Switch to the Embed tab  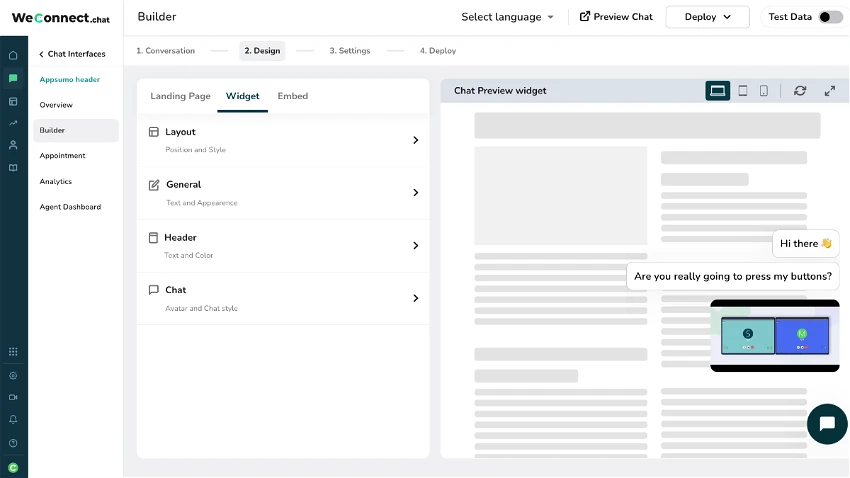[293, 96]
